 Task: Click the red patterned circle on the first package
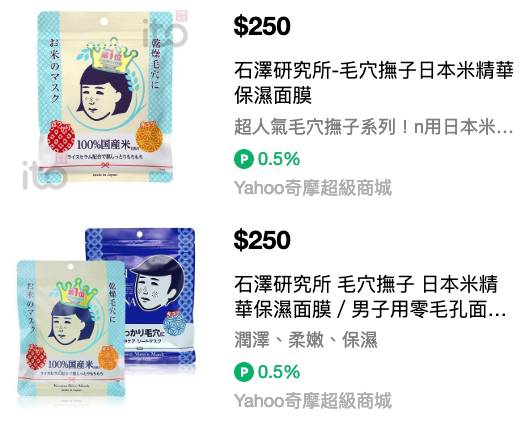[x=61, y=137]
